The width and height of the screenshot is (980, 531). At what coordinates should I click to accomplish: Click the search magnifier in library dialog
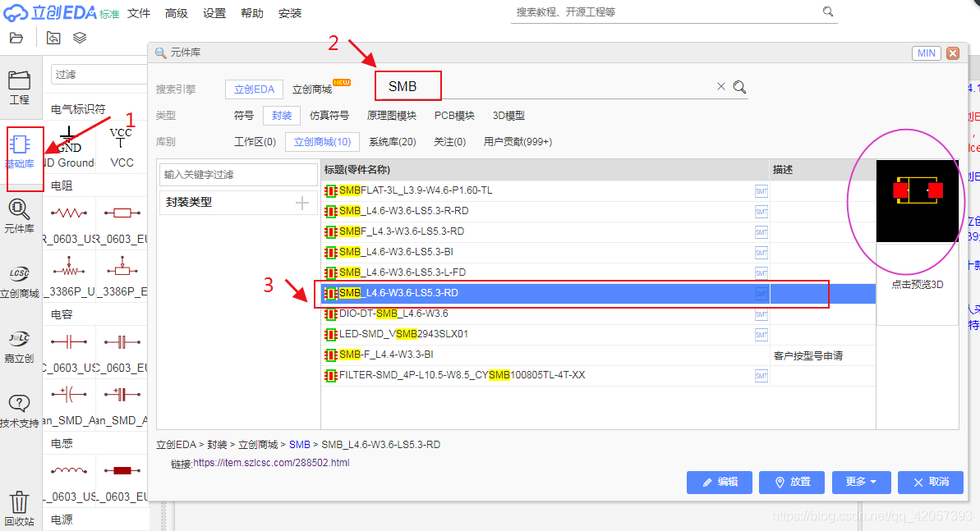click(x=739, y=87)
